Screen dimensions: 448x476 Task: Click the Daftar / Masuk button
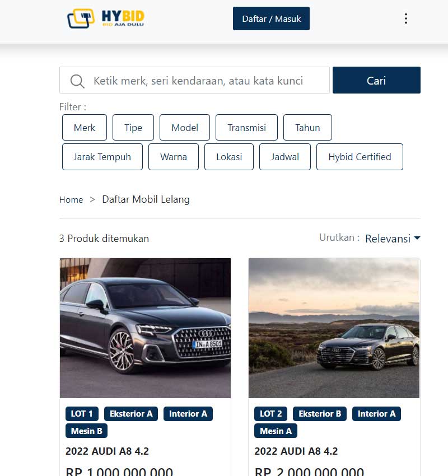click(x=271, y=18)
